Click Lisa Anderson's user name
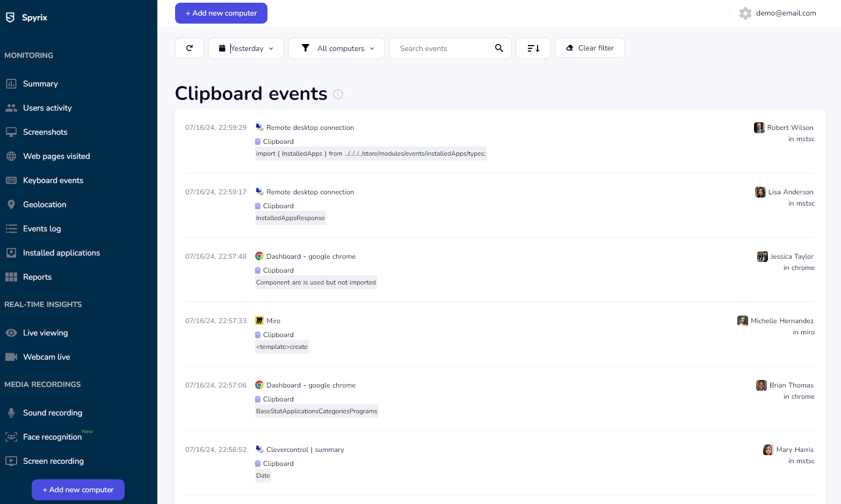 click(x=791, y=192)
